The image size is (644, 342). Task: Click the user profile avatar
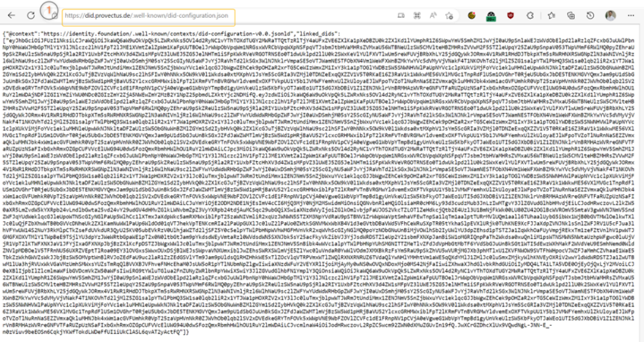pos(610,15)
